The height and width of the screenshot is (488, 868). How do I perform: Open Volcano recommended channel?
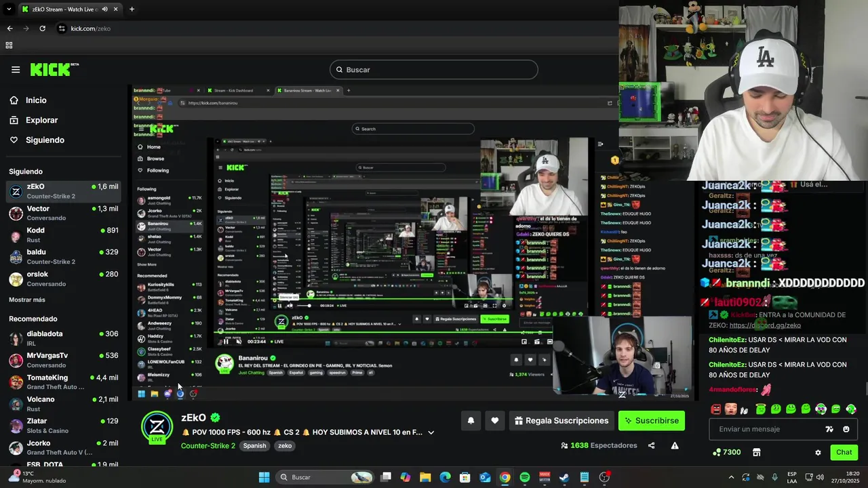tap(64, 404)
